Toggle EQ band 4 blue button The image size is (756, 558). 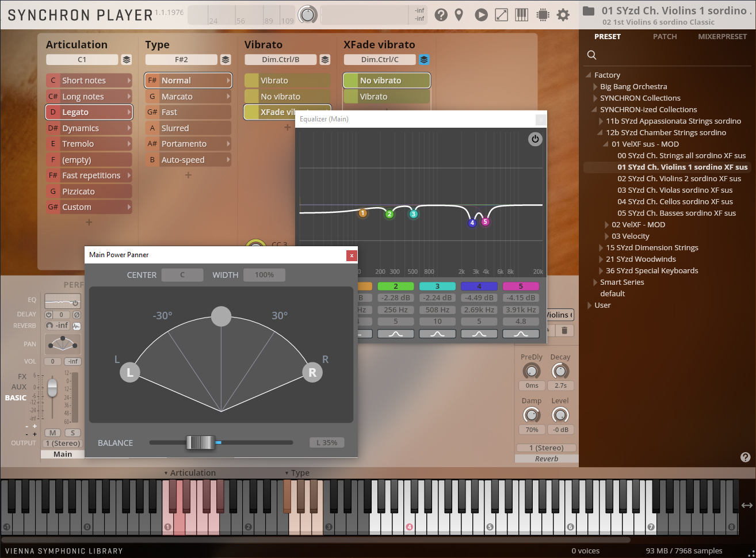tap(479, 286)
